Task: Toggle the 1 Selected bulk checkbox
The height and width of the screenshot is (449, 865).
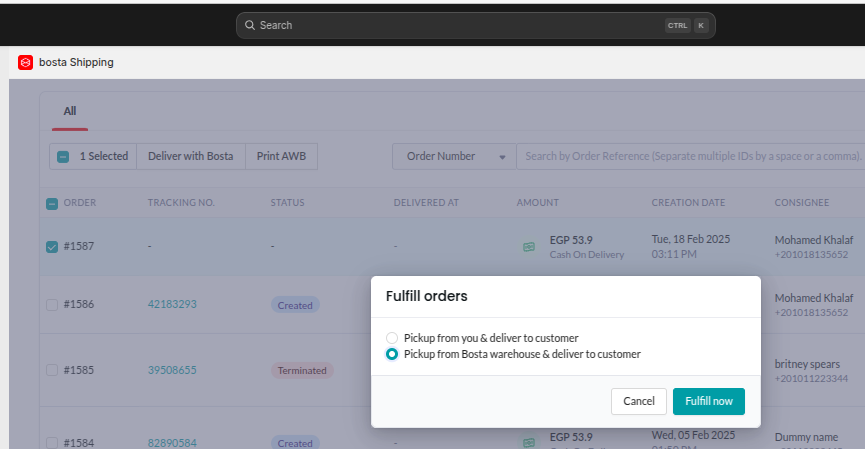Action: [x=63, y=157]
